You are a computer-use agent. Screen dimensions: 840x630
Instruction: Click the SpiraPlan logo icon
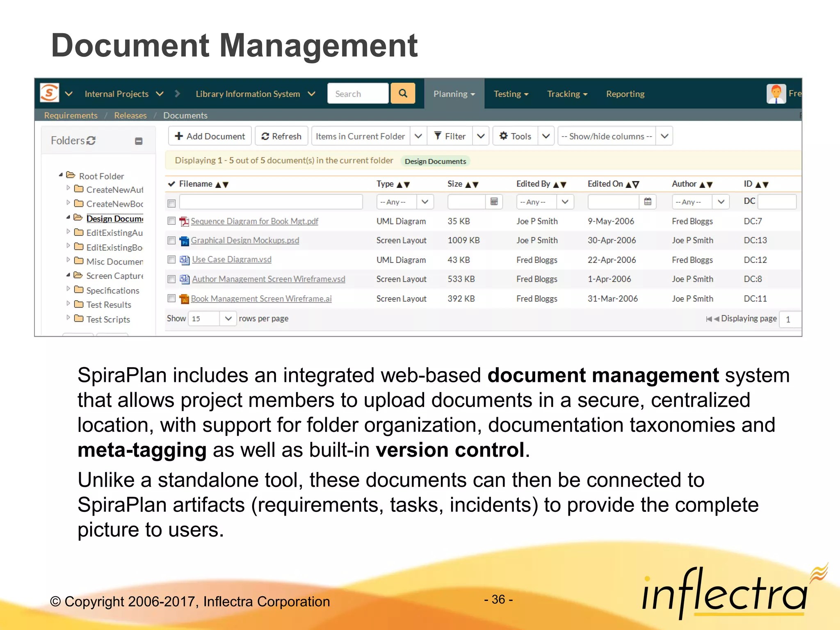pos(49,93)
